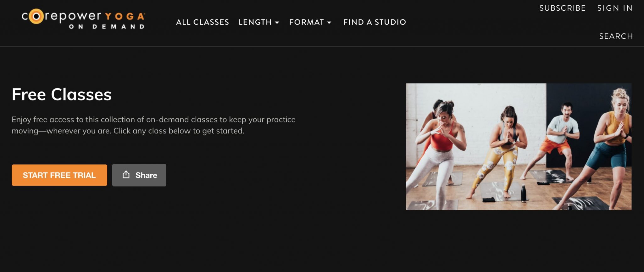Viewport: 644px width, 272px height.
Task: Click the orange YOGA text in the logo
Action: click(125, 16)
